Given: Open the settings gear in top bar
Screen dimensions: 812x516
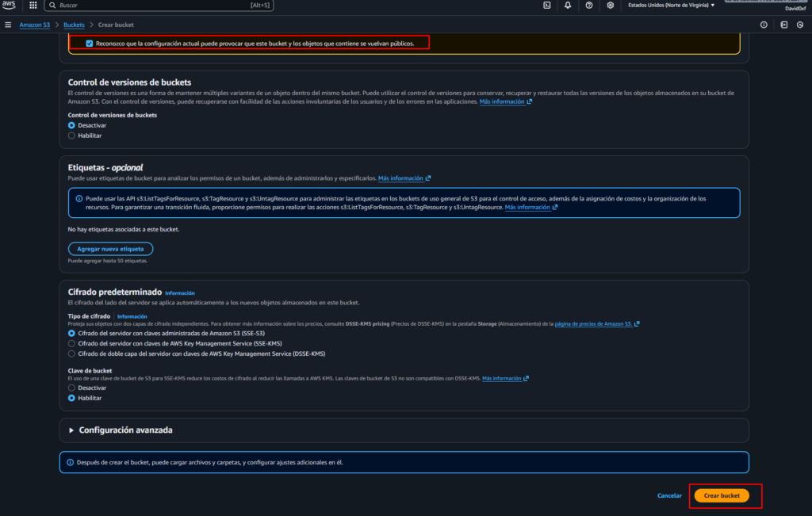Looking at the screenshot, I should click(610, 5).
